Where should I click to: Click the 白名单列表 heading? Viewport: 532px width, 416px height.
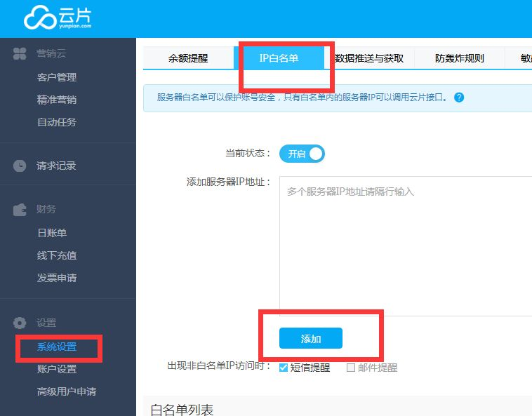182,410
